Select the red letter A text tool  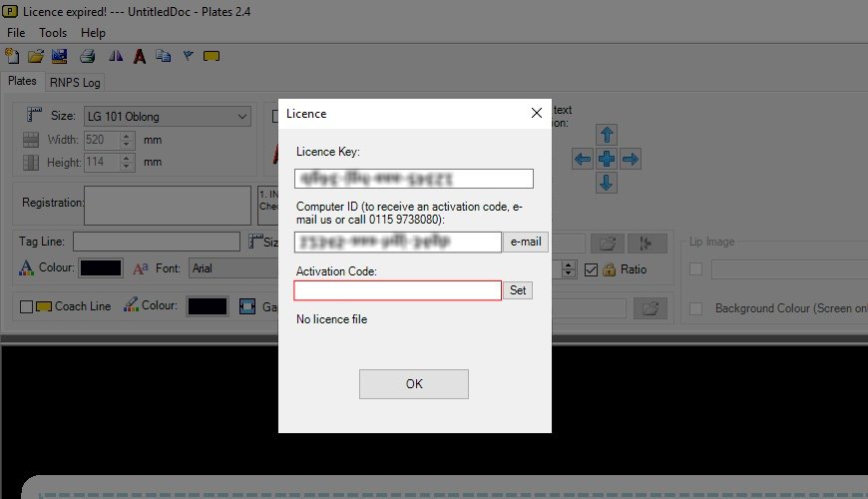tap(140, 56)
